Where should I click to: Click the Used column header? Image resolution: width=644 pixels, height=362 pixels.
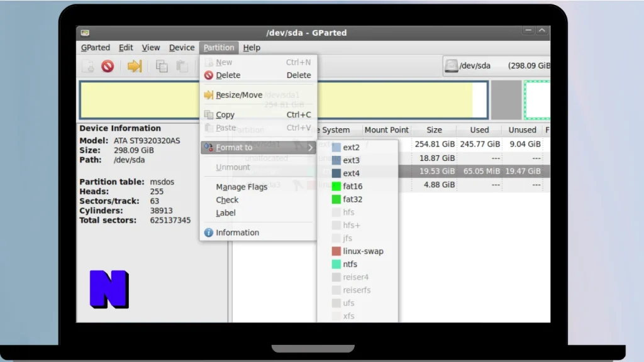[x=479, y=130]
